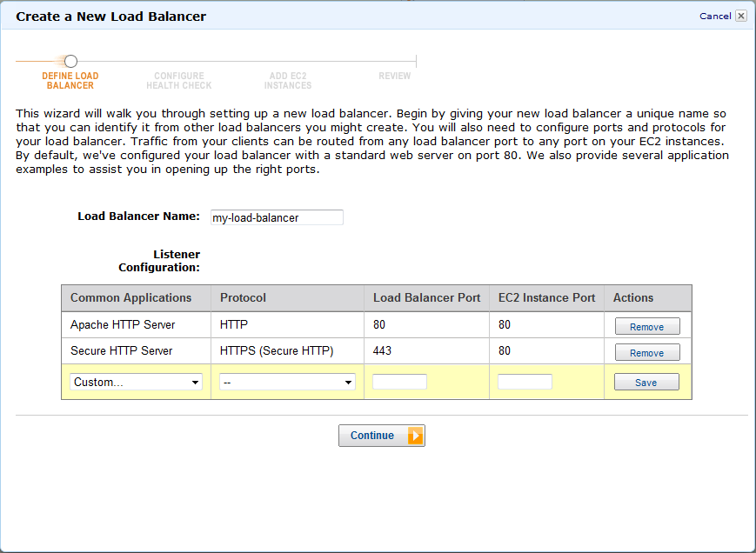Click the Continue button arrow icon
The image size is (756, 553).
point(411,436)
